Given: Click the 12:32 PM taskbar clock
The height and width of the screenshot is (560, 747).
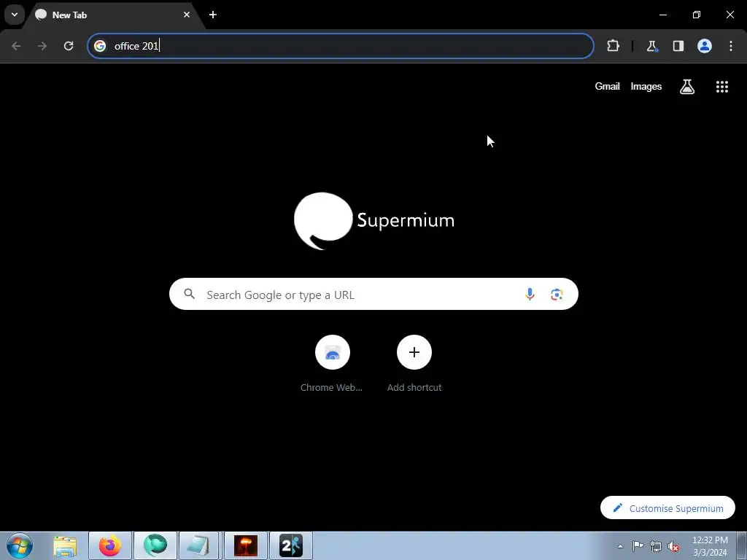Looking at the screenshot, I should (x=710, y=546).
